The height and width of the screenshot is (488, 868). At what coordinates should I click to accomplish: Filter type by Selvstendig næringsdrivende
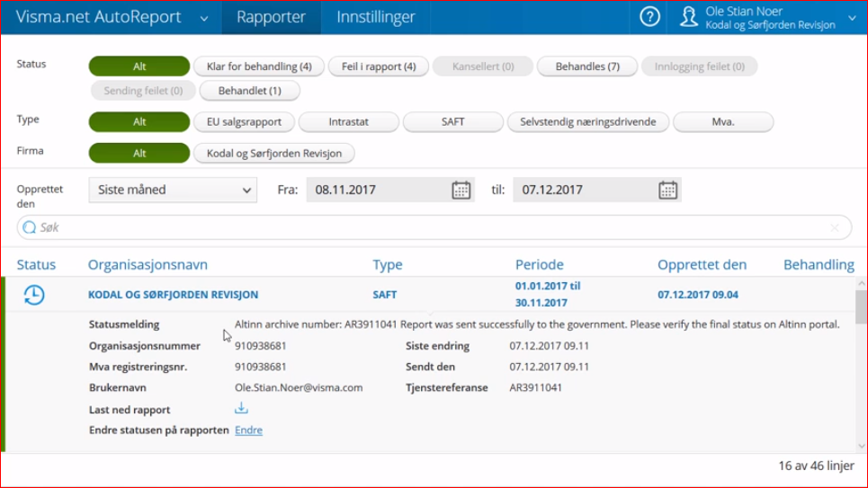point(588,121)
